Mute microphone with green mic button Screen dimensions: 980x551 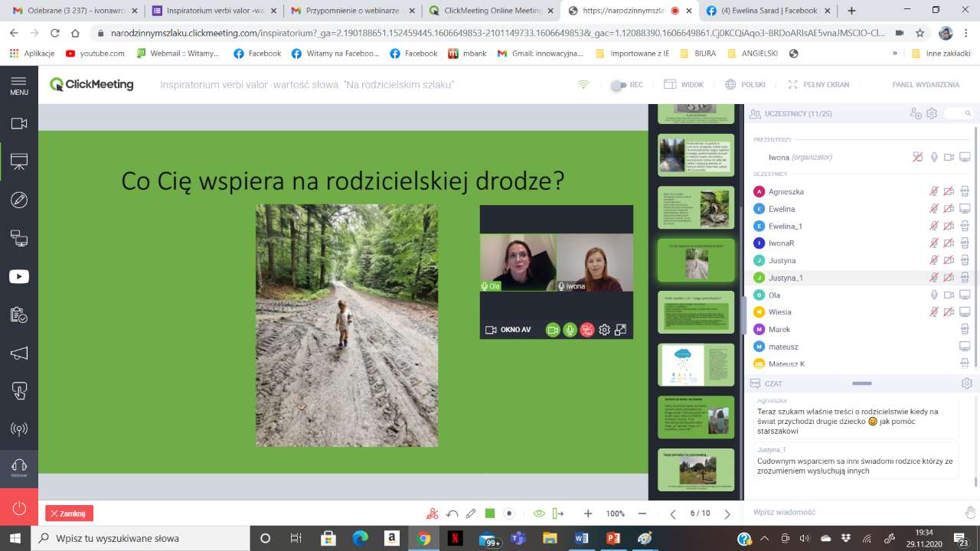(x=570, y=330)
